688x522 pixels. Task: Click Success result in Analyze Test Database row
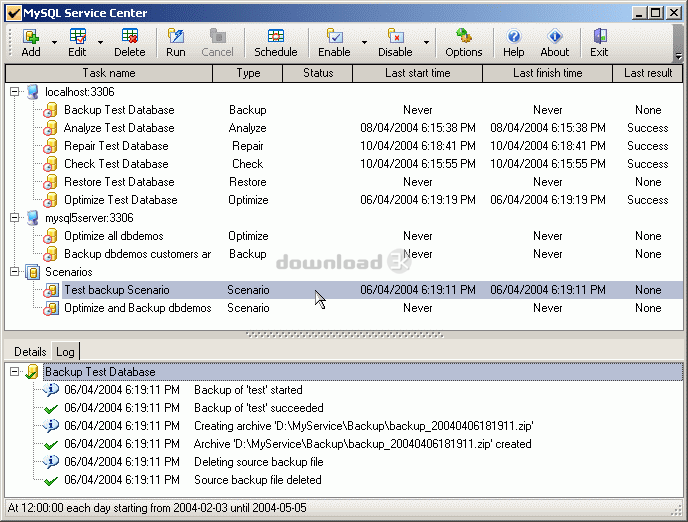coord(648,128)
